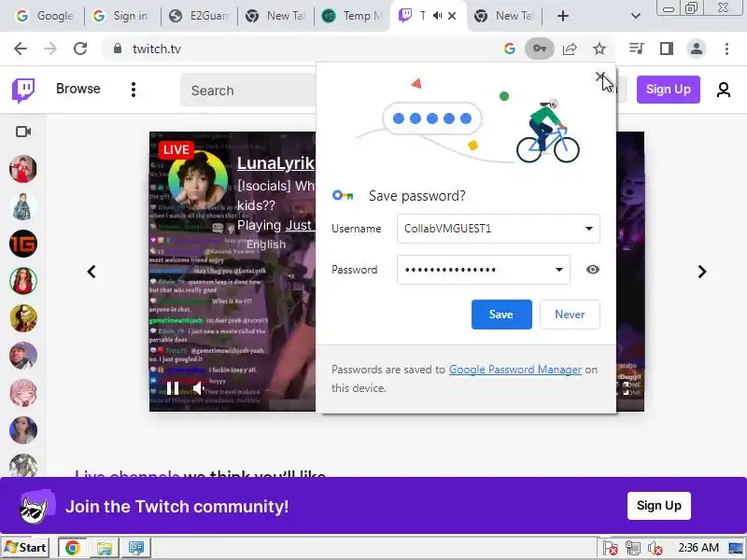Open the Twitch more options dots menu

[134, 90]
